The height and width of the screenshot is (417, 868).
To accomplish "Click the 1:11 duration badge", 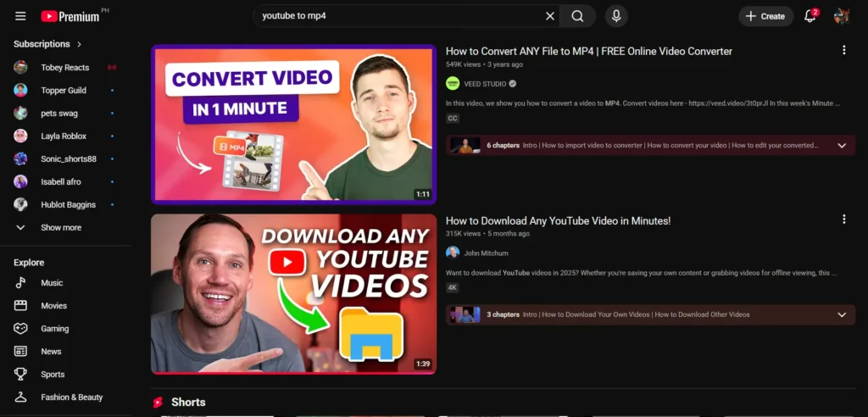I will tap(423, 194).
